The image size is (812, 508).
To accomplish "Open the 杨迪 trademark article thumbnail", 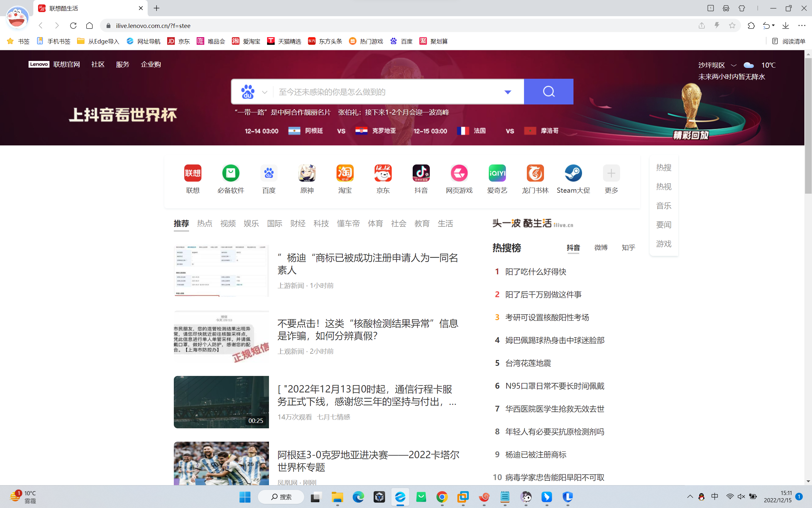I will pos(221,271).
